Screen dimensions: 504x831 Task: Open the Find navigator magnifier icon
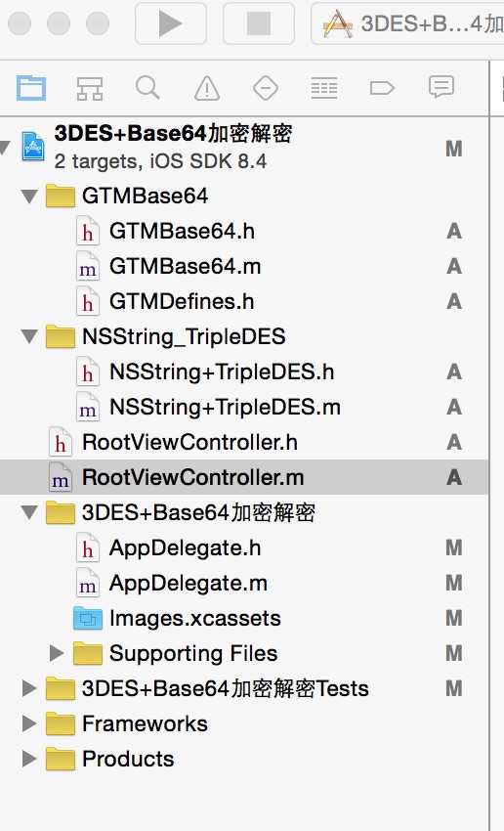(147, 87)
